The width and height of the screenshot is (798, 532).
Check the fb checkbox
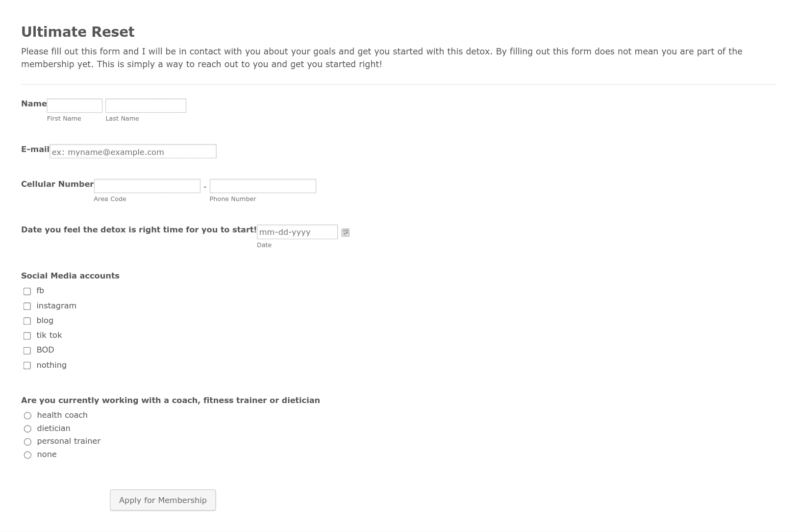pos(27,291)
